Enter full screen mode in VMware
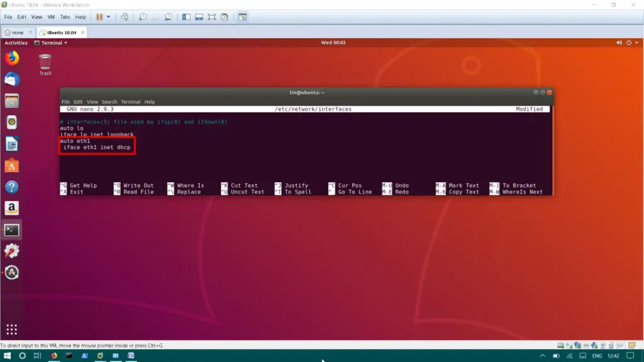Viewport: 644px width, 362px height. coord(213,17)
